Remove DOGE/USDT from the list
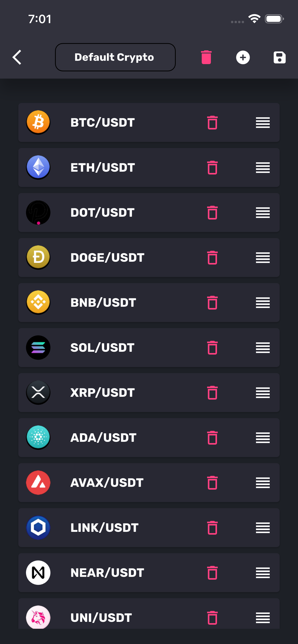 point(212,258)
